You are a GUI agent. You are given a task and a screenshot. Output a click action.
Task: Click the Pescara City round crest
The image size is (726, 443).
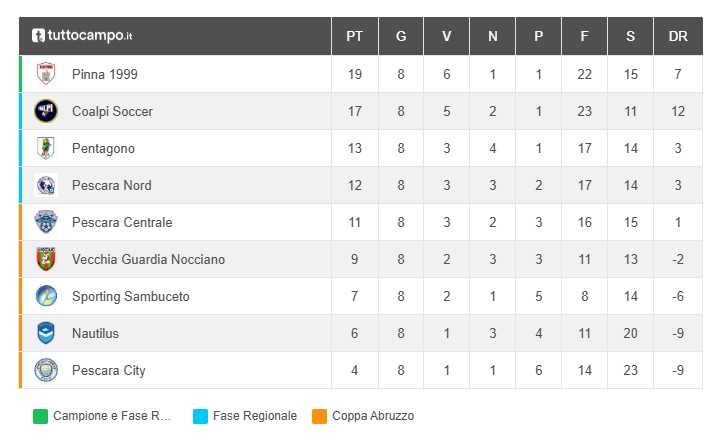coord(46,370)
